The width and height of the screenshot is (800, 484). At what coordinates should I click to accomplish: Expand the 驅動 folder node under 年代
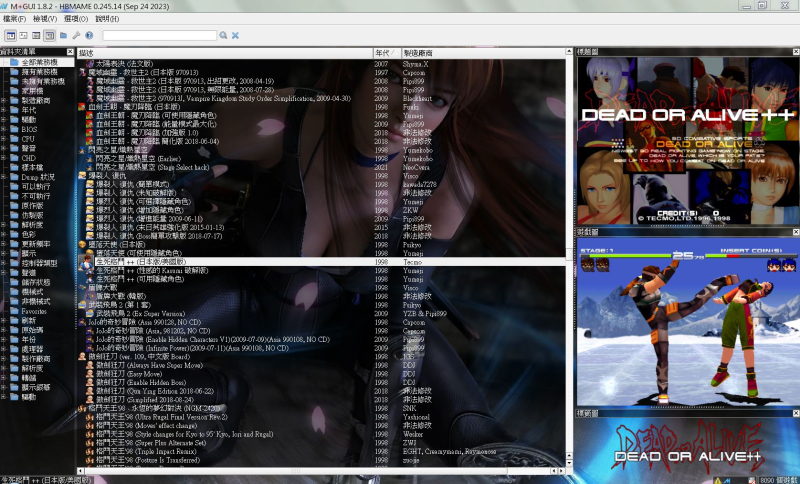coord(4,120)
